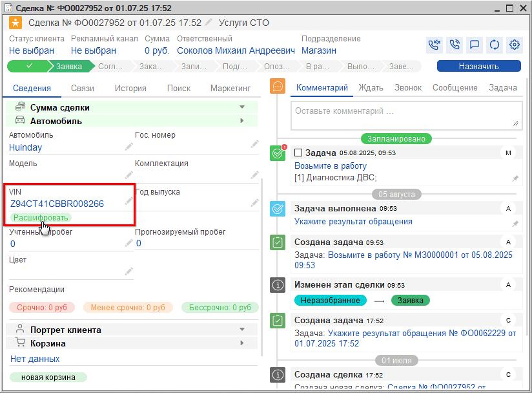
Task: Click the refresh arrows icon
Action: (495, 45)
